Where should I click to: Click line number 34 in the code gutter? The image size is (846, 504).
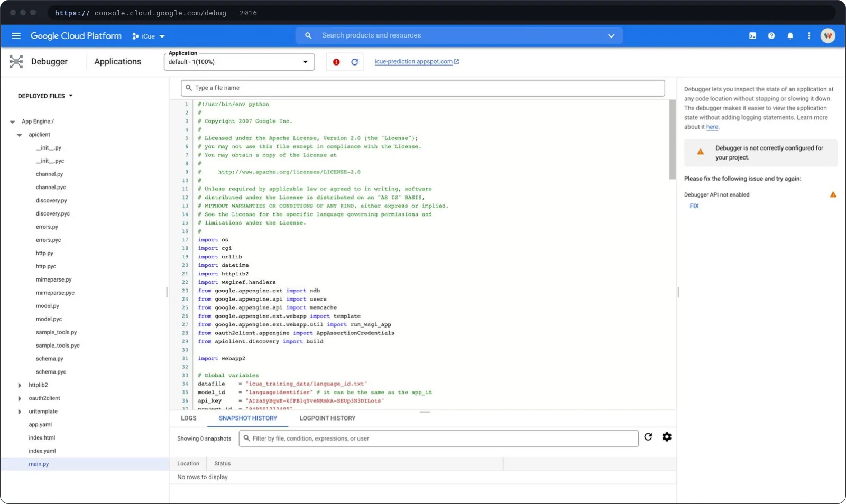point(185,384)
